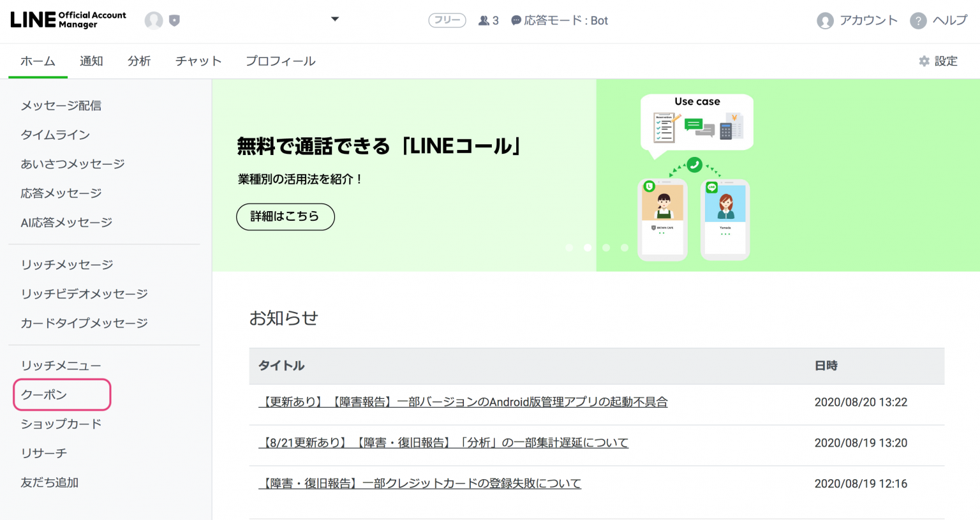Screen dimensions: 980x520
Task: Switch to the 通知 tab
Action: (91, 61)
